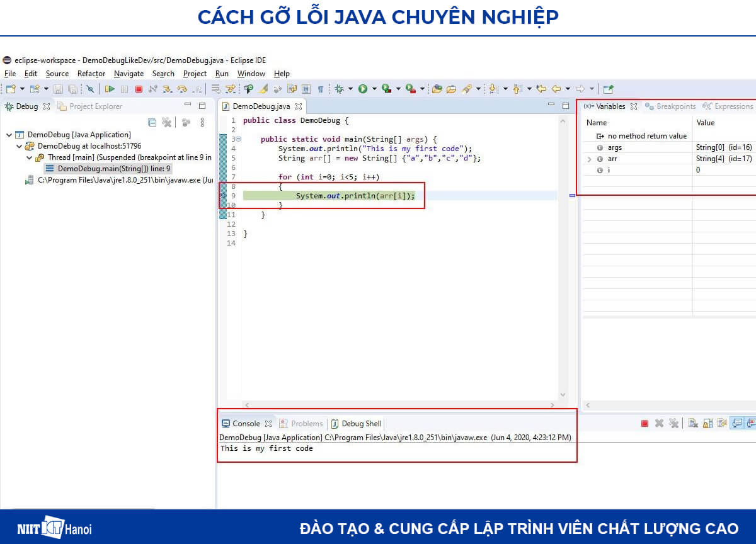
Task: Select the Problems tab
Action: tap(307, 423)
